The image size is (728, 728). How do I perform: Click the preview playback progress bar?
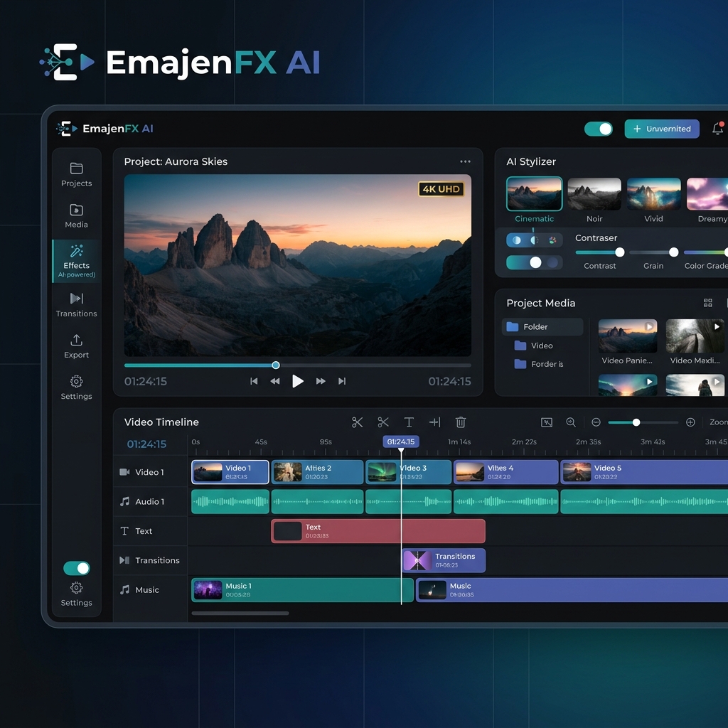[298, 365]
